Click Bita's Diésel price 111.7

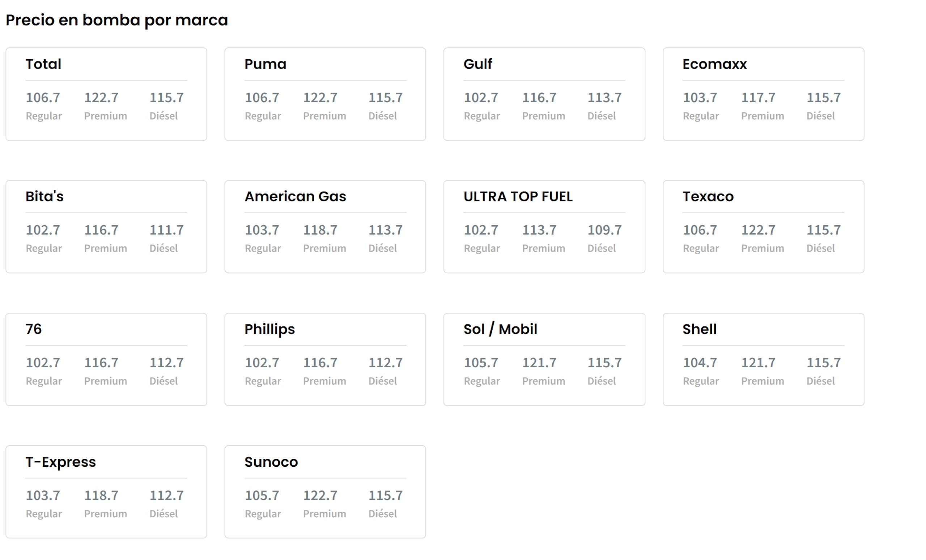[x=166, y=230]
